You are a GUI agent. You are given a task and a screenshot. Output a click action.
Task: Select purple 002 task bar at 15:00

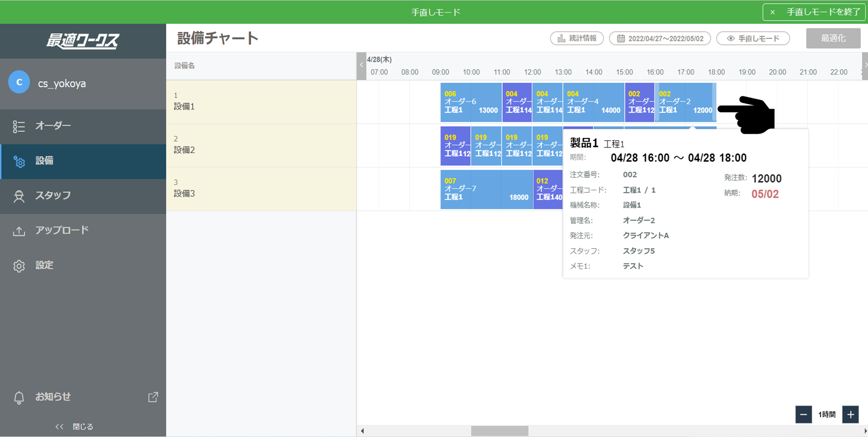coord(640,102)
